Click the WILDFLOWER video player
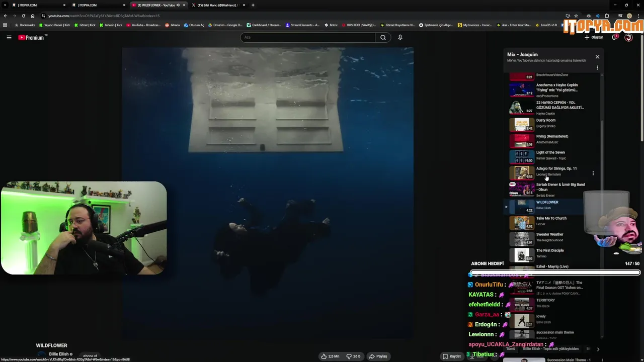 click(x=268, y=194)
